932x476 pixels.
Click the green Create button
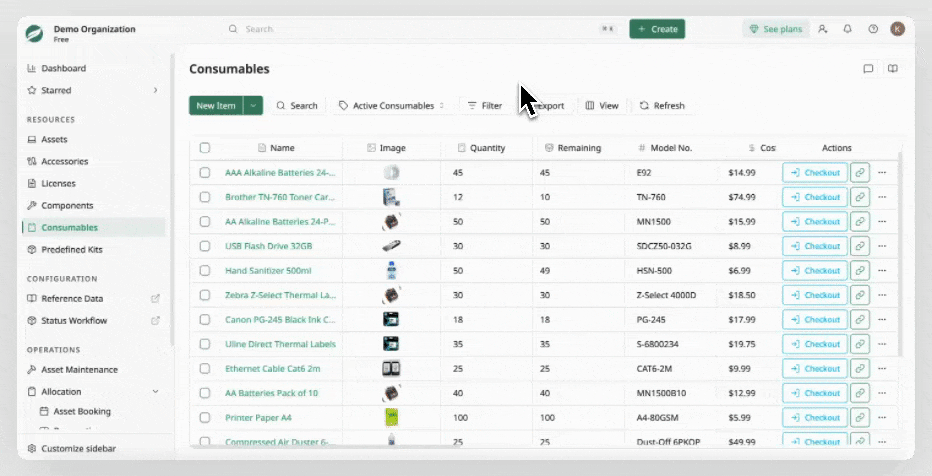pyautogui.click(x=657, y=29)
